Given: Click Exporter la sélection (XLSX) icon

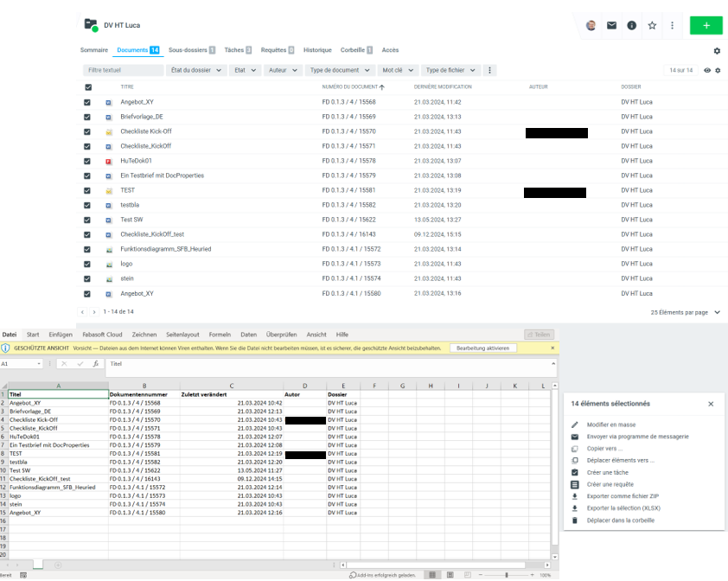Looking at the screenshot, I should click(x=575, y=508).
